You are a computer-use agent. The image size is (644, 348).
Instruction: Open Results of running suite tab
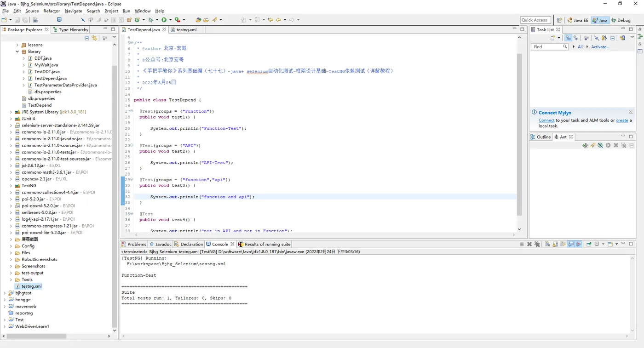[x=264, y=244]
